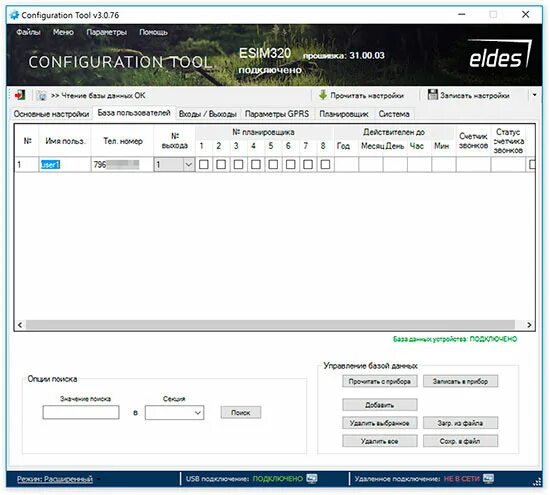Click Загр. из файла button
Screen dimensions: 550x495
click(x=460, y=423)
